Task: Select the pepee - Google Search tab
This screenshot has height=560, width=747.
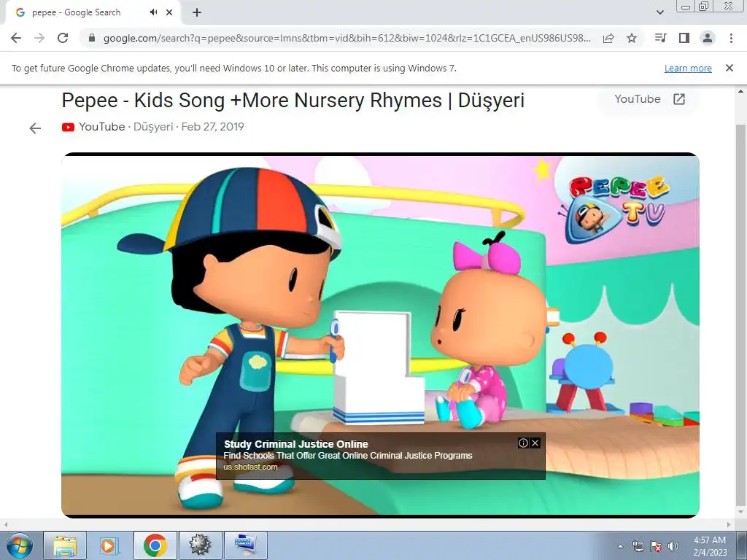Action: pos(93,12)
